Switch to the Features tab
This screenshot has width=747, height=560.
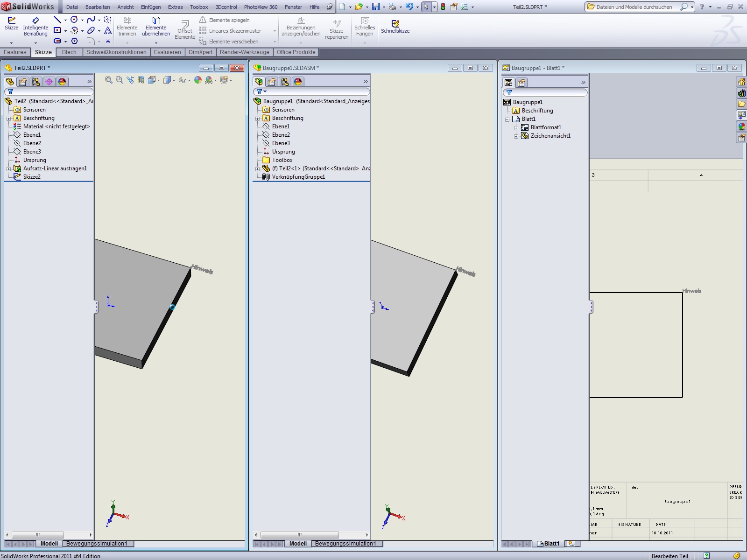click(15, 52)
